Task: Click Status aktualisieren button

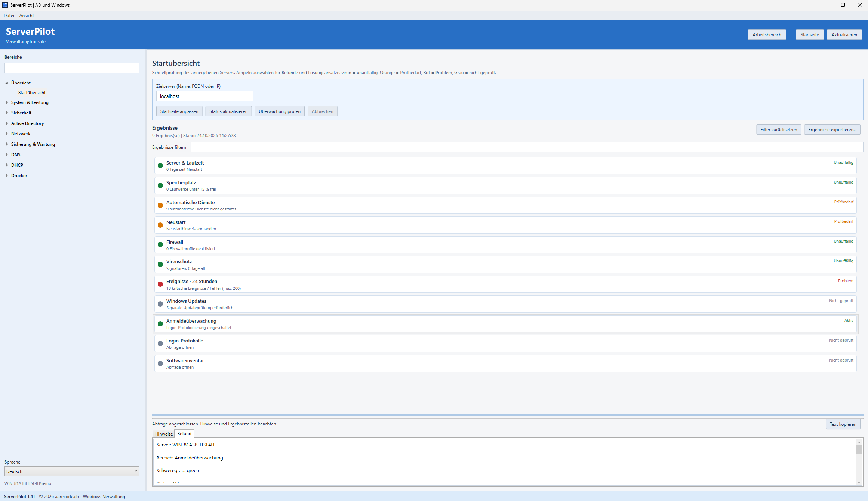Action: click(228, 111)
